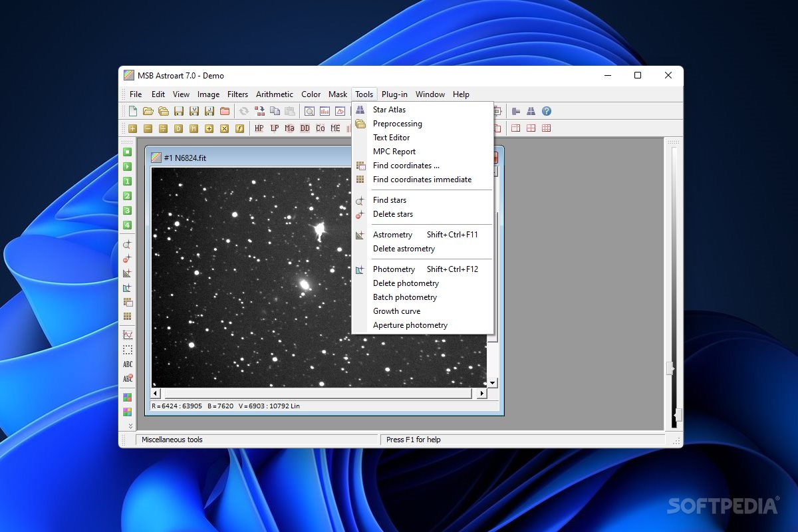Click the nine-cell grid tile windows icon

tap(546, 128)
